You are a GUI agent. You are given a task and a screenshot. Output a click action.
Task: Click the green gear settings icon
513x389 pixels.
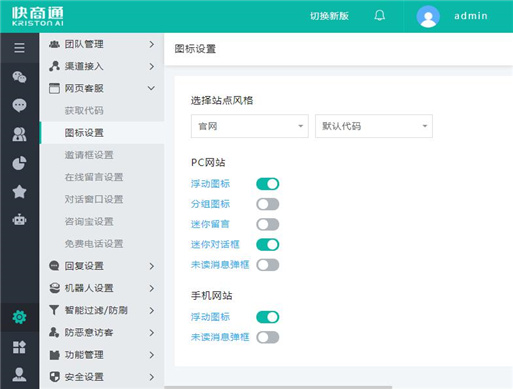point(19,317)
